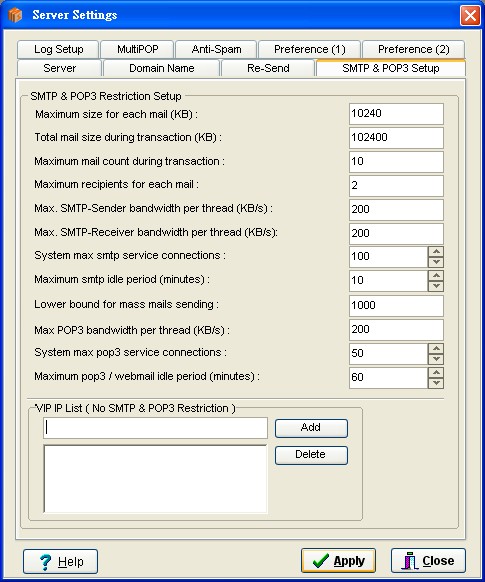The image size is (485, 582).
Task: Decrease System max smtp service connections
Action: (x=436, y=262)
